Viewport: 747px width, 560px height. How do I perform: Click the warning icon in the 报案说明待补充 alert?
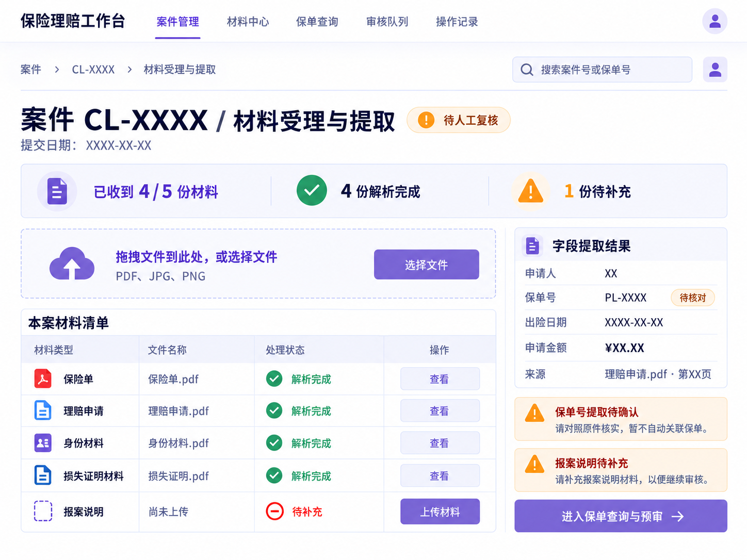coord(534,464)
